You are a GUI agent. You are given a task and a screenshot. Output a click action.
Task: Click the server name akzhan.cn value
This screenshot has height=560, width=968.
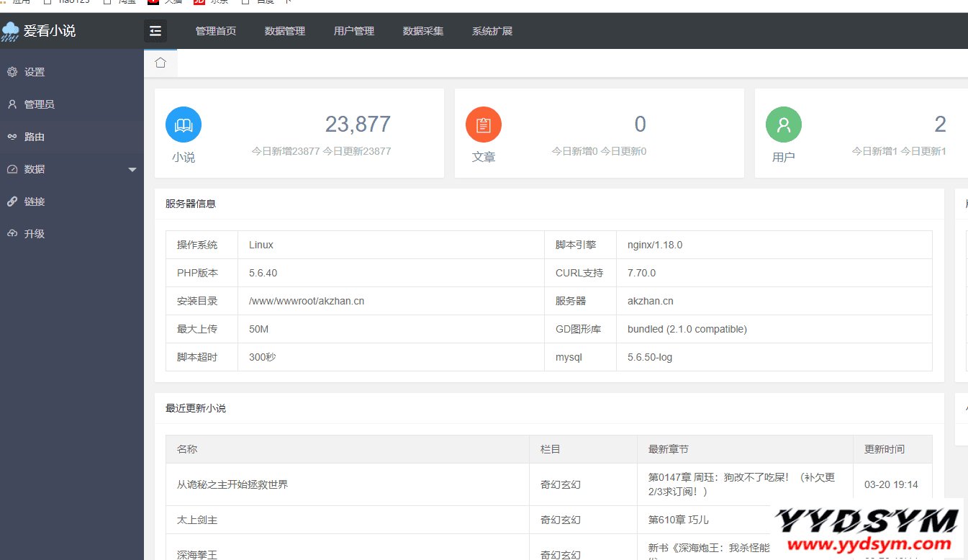tap(651, 301)
